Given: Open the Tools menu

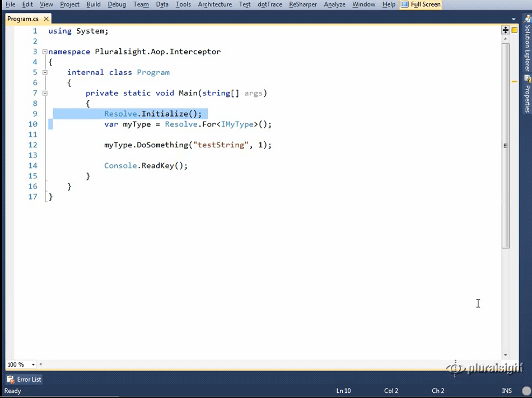Looking at the screenshot, I should pyautogui.click(x=183, y=4).
